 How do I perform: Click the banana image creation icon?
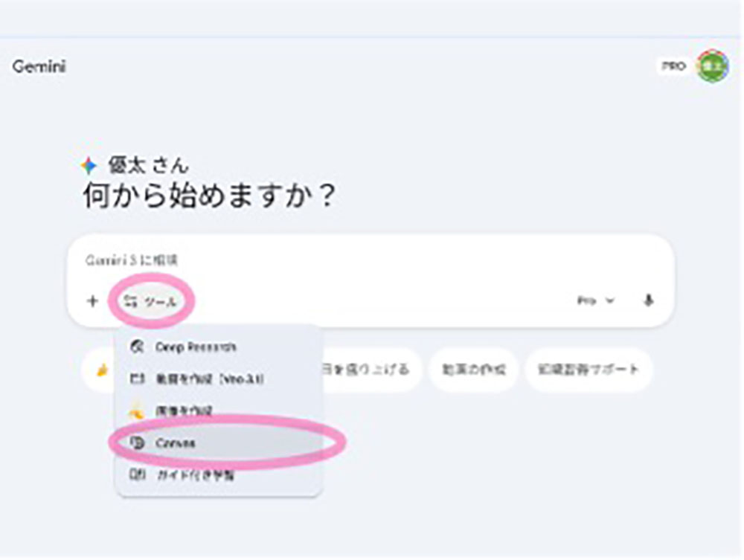(136, 411)
